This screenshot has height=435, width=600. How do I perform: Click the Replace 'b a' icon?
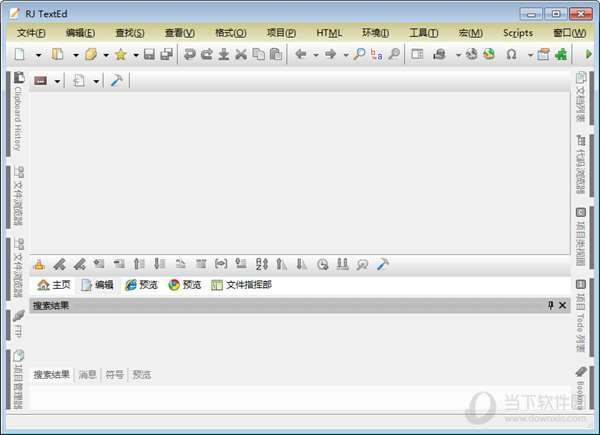[377, 54]
